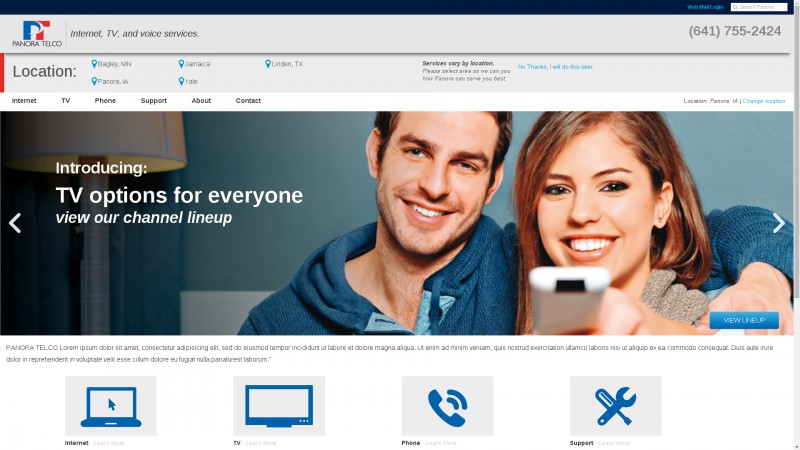Open the Web Mail Login link
This screenshot has width=800, height=450.
coord(705,7)
